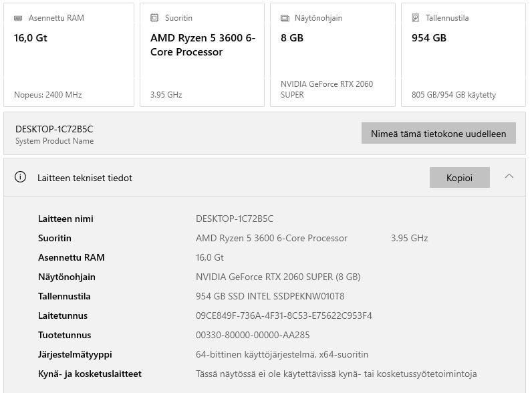Open the 8 GB Näytönohjain card
The height and width of the screenshot is (393, 532).
pos(332,55)
